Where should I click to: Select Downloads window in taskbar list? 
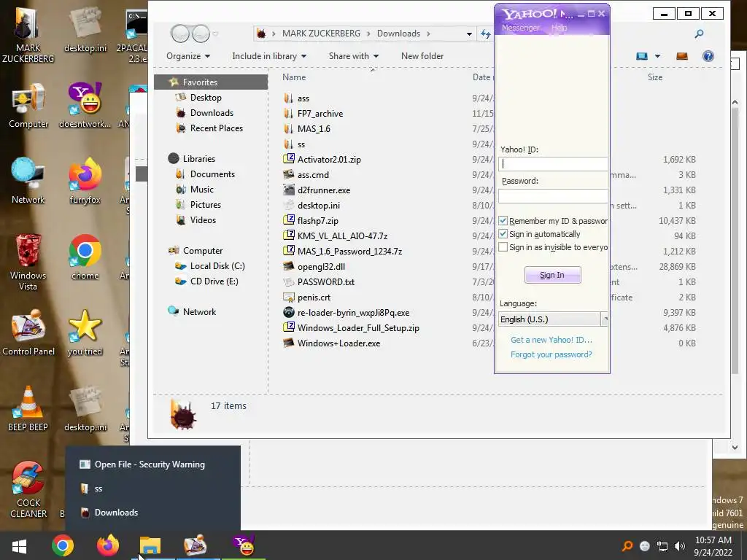point(152,513)
